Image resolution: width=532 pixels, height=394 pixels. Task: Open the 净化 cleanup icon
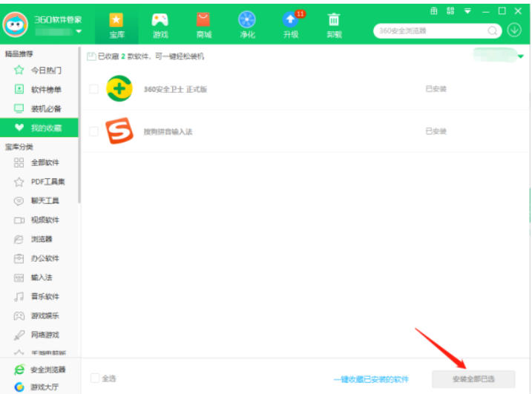246,24
